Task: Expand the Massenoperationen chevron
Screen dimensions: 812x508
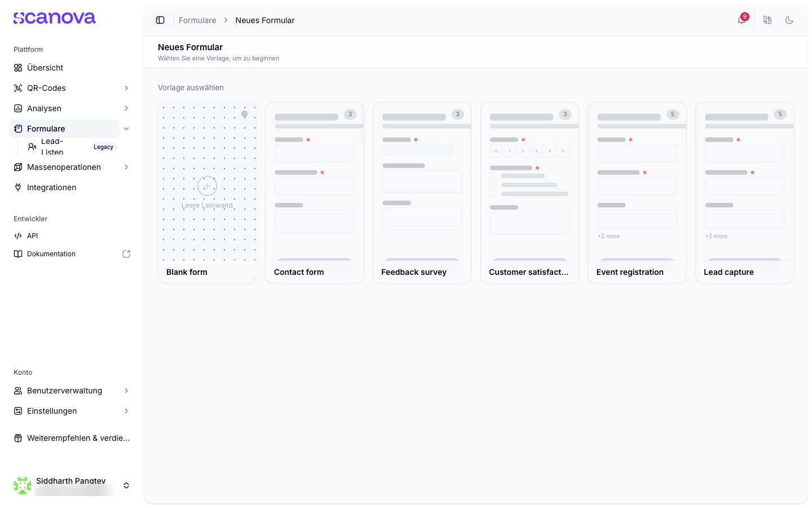Action: pyautogui.click(x=126, y=167)
